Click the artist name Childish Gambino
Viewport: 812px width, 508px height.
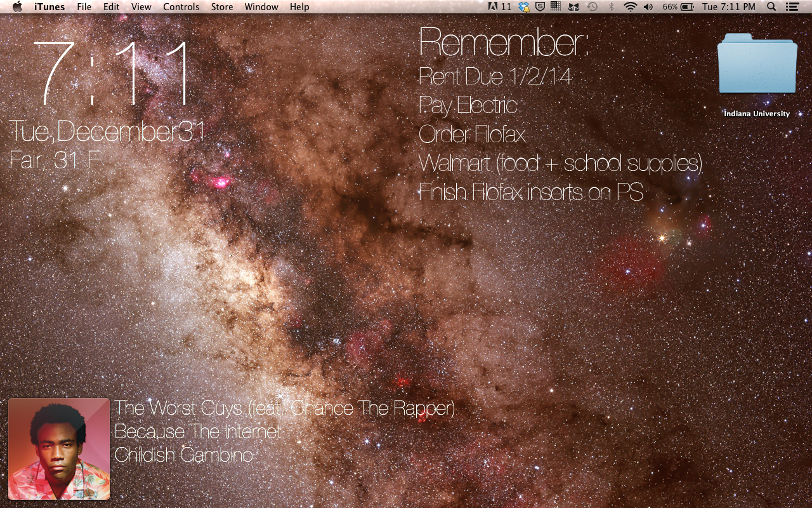[x=184, y=455]
